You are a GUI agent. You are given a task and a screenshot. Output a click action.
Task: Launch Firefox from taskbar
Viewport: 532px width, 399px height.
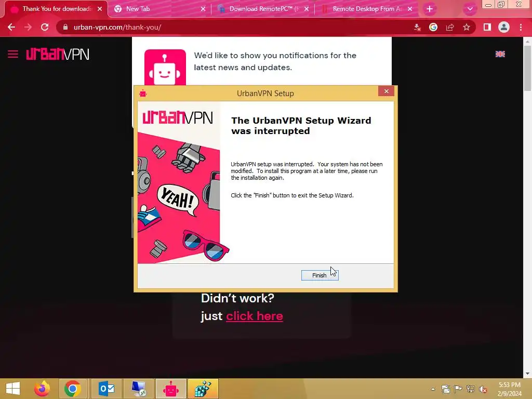click(x=42, y=389)
